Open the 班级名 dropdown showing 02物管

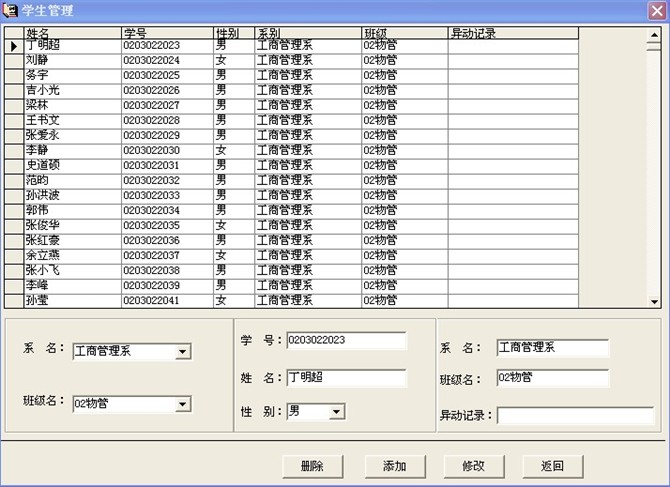(x=183, y=404)
